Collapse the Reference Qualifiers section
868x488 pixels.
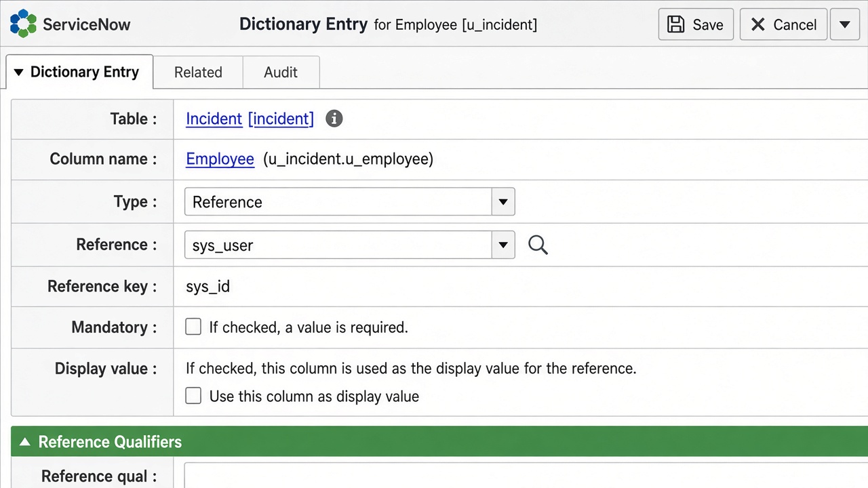coord(25,442)
